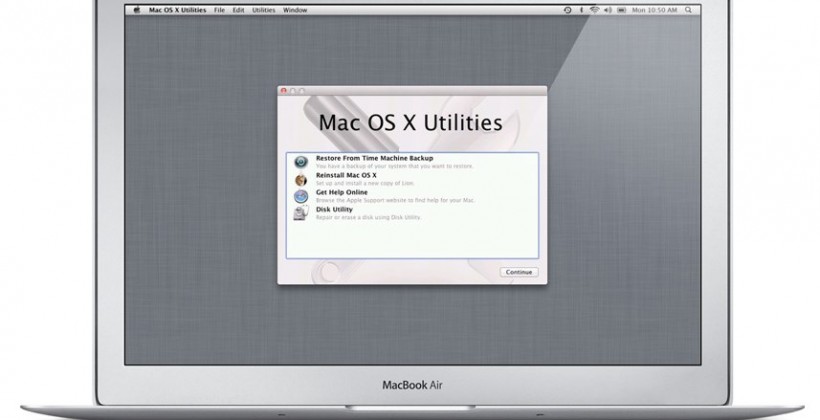Click the battery status icon
Screen dimensions: 820x420
coord(621,10)
